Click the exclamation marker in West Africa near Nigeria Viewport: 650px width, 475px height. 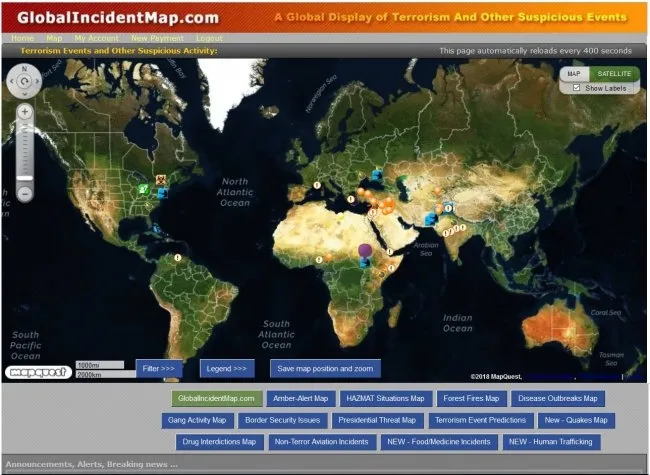319,260
